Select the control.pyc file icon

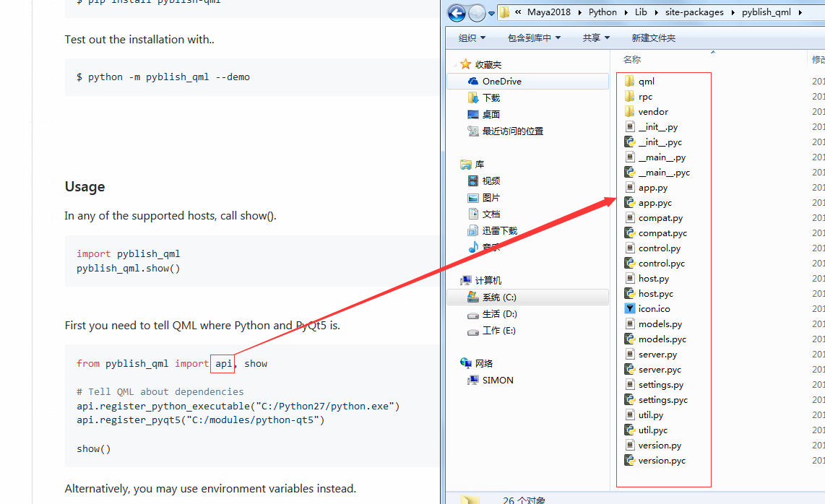(x=630, y=263)
